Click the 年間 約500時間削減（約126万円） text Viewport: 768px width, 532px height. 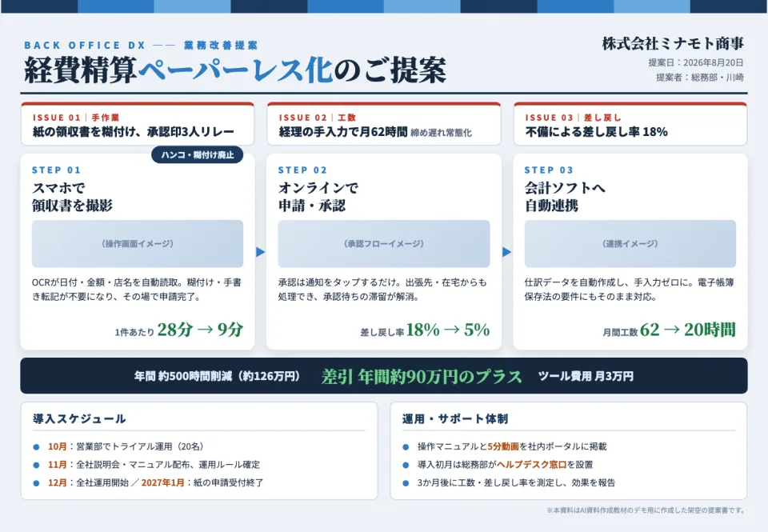point(217,376)
